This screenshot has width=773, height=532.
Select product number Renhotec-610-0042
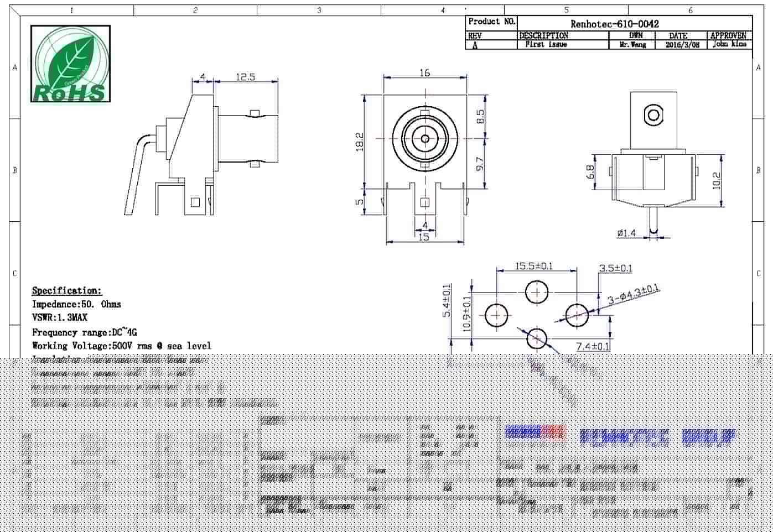tap(614, 24)
